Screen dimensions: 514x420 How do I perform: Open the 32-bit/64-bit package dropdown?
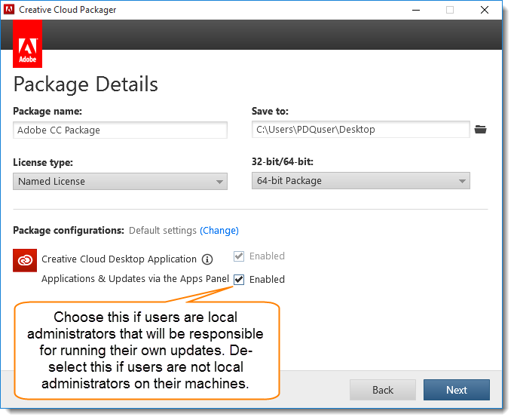pyautogui.click(x=360, y=181)
